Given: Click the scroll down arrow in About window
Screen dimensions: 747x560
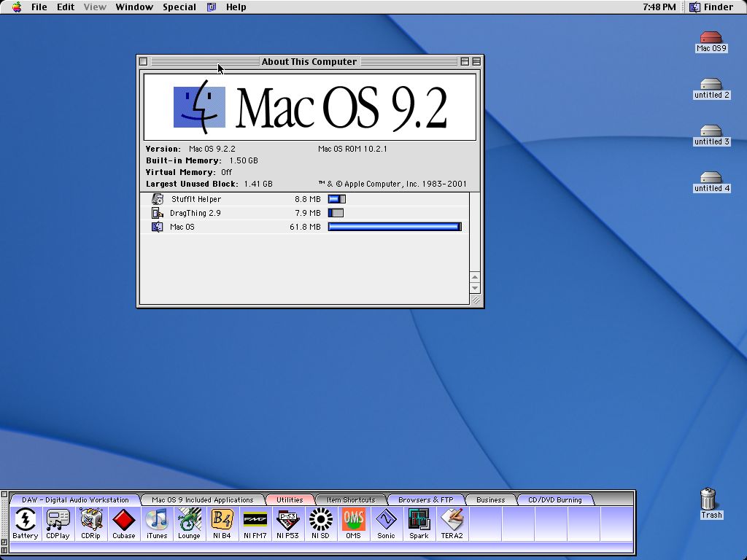Looking at the screenshot, I should [x=475, y=288].
